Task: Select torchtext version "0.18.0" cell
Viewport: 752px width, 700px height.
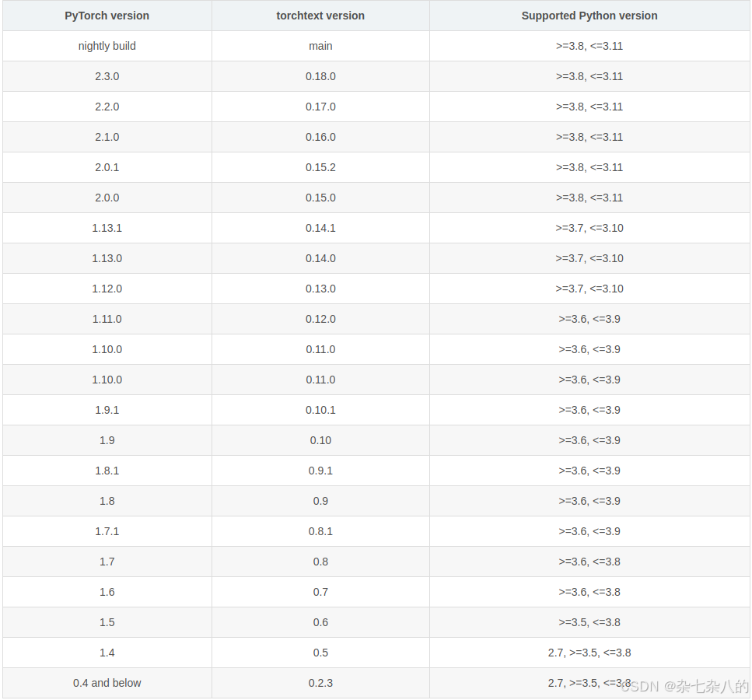Action: (320, 76)
